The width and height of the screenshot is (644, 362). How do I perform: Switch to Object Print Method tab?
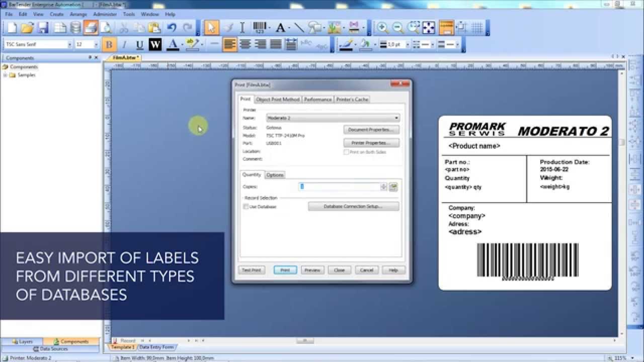pos(278,100)
